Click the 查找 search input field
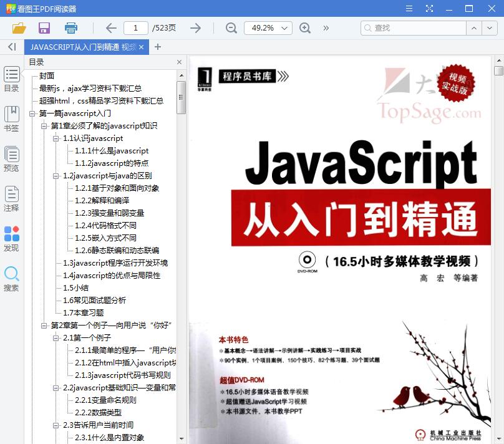 (x=414, y=28)
